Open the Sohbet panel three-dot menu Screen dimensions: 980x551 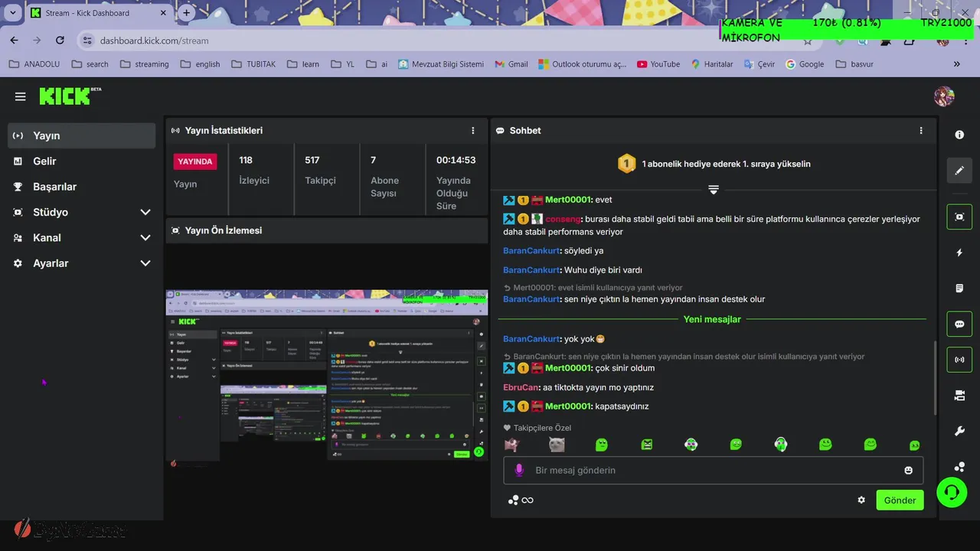[921, 131]
